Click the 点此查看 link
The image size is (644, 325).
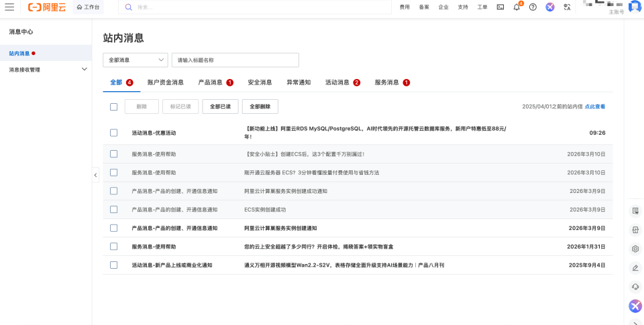[594, 107]
